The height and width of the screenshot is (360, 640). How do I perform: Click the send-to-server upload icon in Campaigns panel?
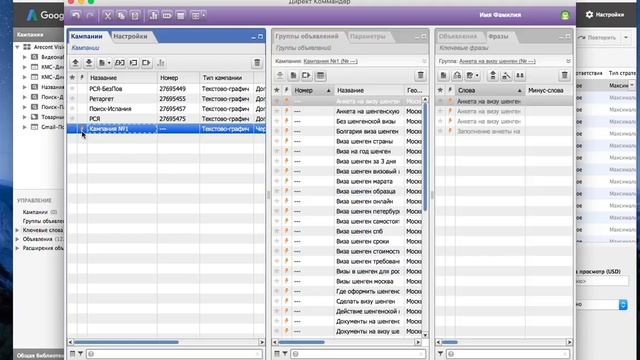[76, 63]
